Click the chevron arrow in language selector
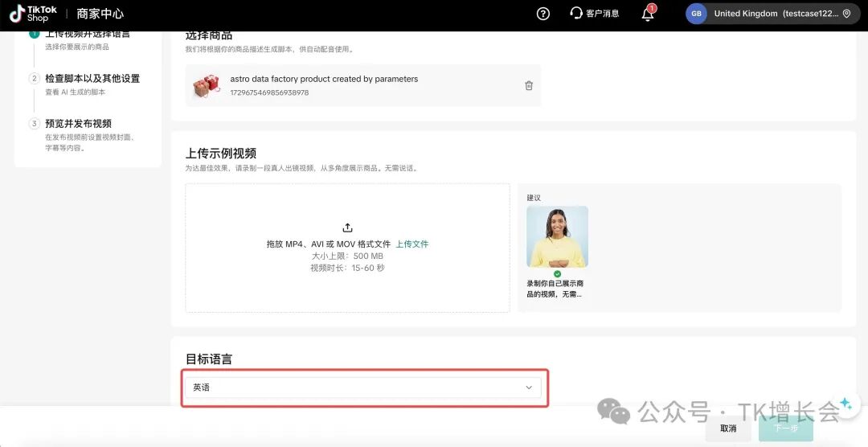Image resolution: width=868 pixels, height=447 pixels. pyautogui.click(x=529, y=388)
